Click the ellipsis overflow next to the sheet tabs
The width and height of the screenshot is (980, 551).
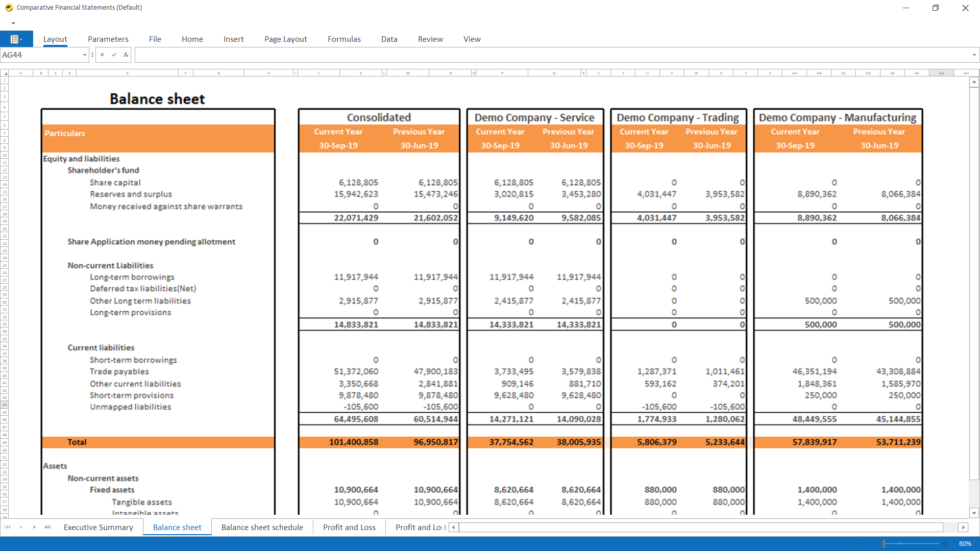click(x=445, y=527)
